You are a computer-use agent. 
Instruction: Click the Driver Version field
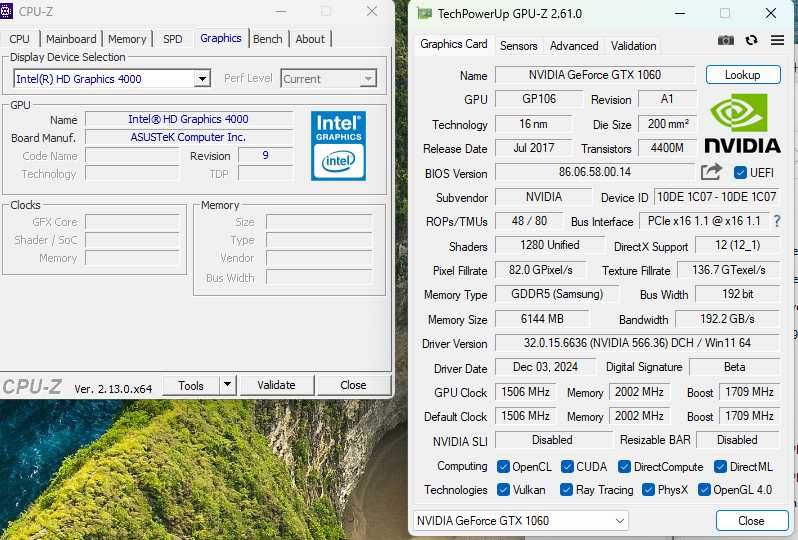coord(637,343)
